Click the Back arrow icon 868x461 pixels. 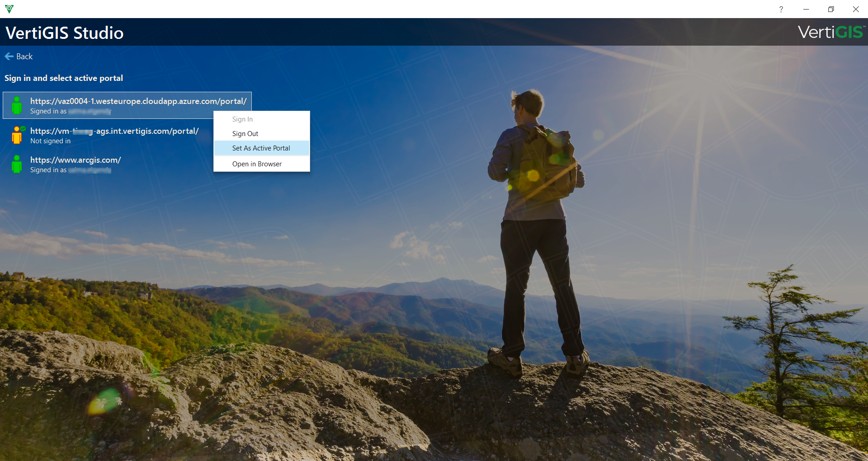[x=9, y=56]
